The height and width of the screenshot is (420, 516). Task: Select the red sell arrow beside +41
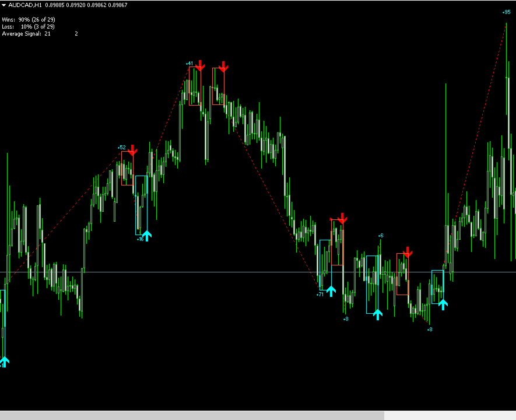(200, 65)
